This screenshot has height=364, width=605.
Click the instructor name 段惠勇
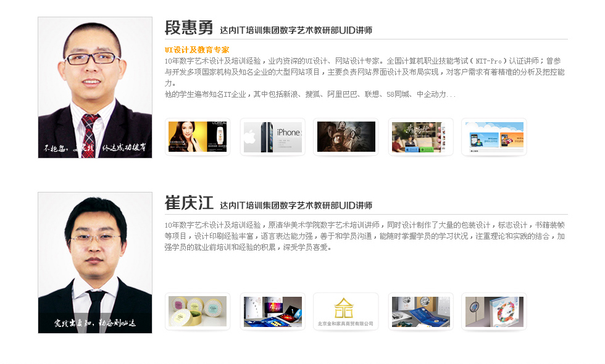click(x=189, y=27)
